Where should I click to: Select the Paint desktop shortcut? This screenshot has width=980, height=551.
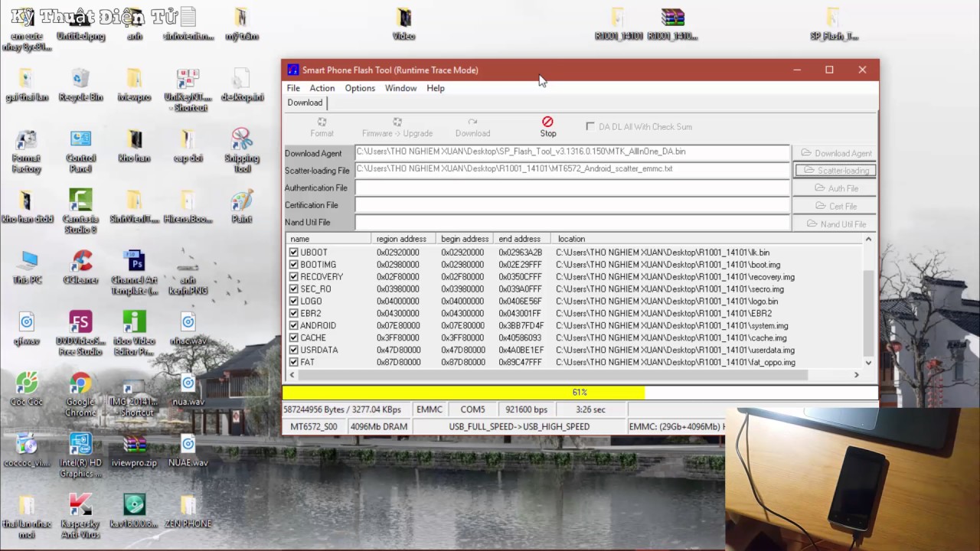tap(242, 207)
